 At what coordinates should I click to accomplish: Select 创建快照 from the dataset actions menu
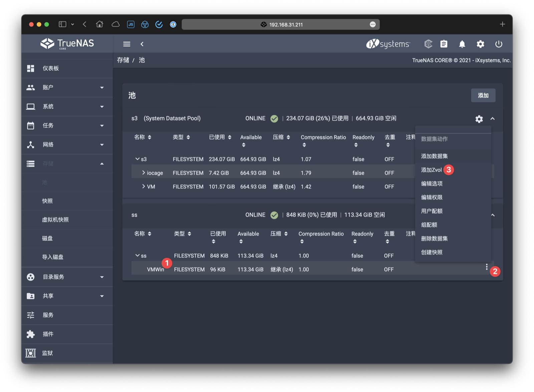click(x=433, y=252)
